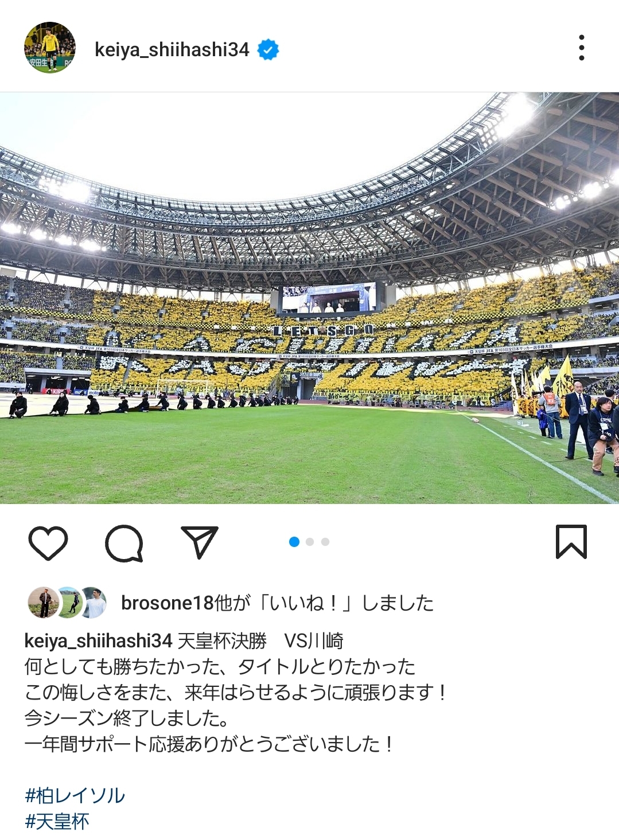Viewport: 619px width, 840px height.
Task: Open comments with the speech bubble icon
Action: point(124,542)
